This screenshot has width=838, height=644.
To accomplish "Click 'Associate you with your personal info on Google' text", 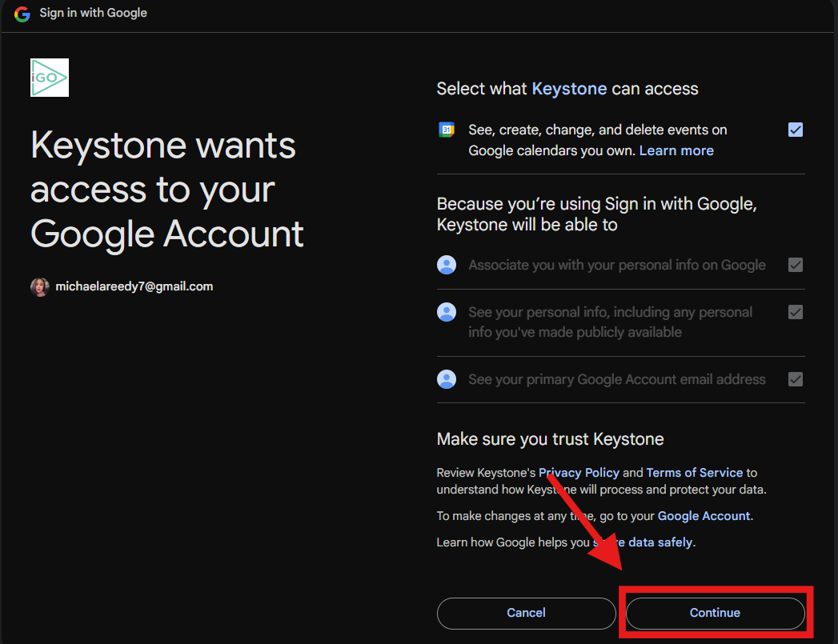I will [x=617, y=265].
